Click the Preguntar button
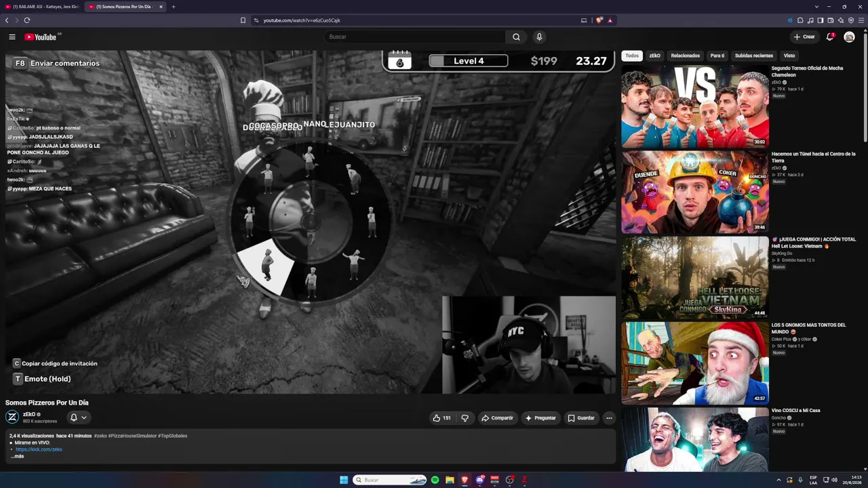This screenshot has height=488, width=868. [540, 418]
